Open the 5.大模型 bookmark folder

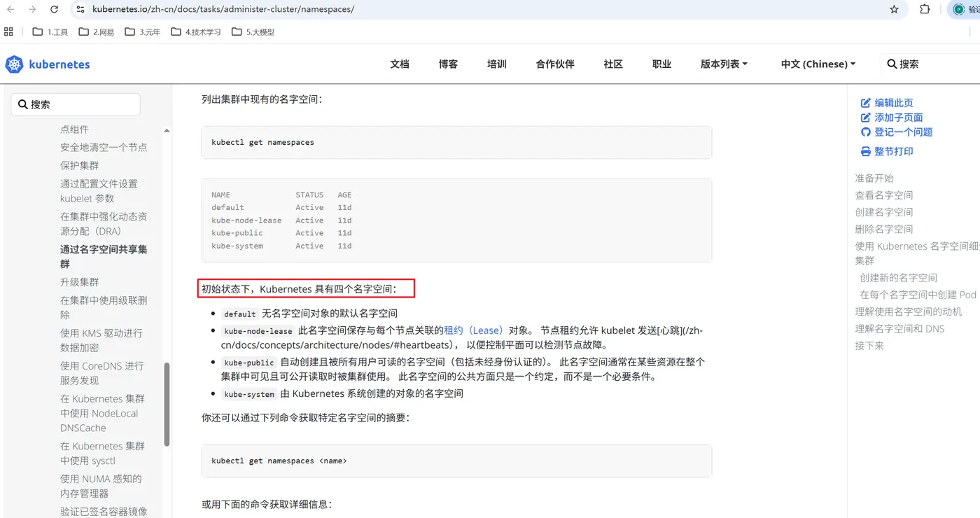[x=253, y=31]
